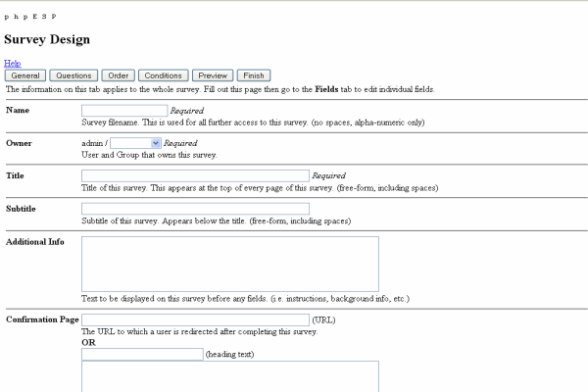The height and width of the screenshot is (392, 588).
Task: Open the General tab
Action: coord(25,75)
